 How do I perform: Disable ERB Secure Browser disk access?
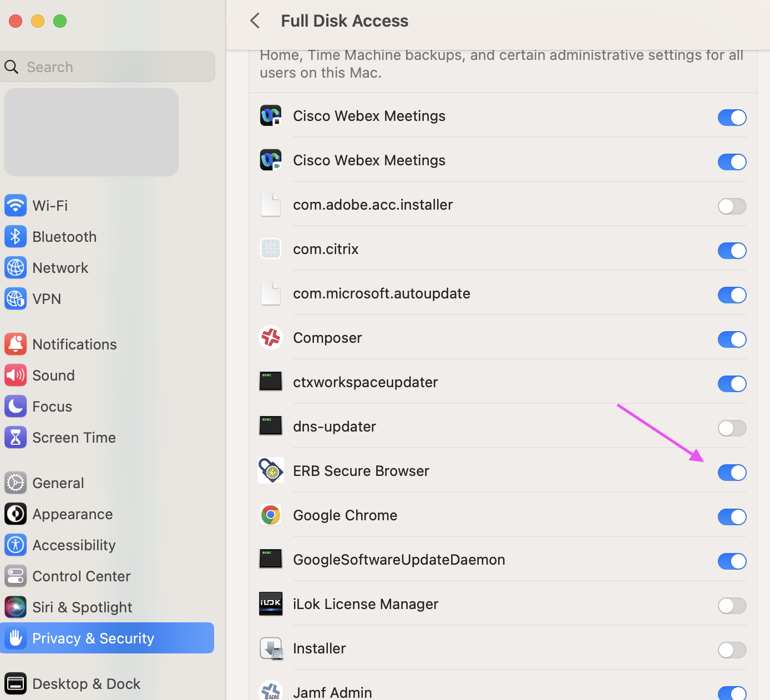pyautogui.click(x=732, y=473)
